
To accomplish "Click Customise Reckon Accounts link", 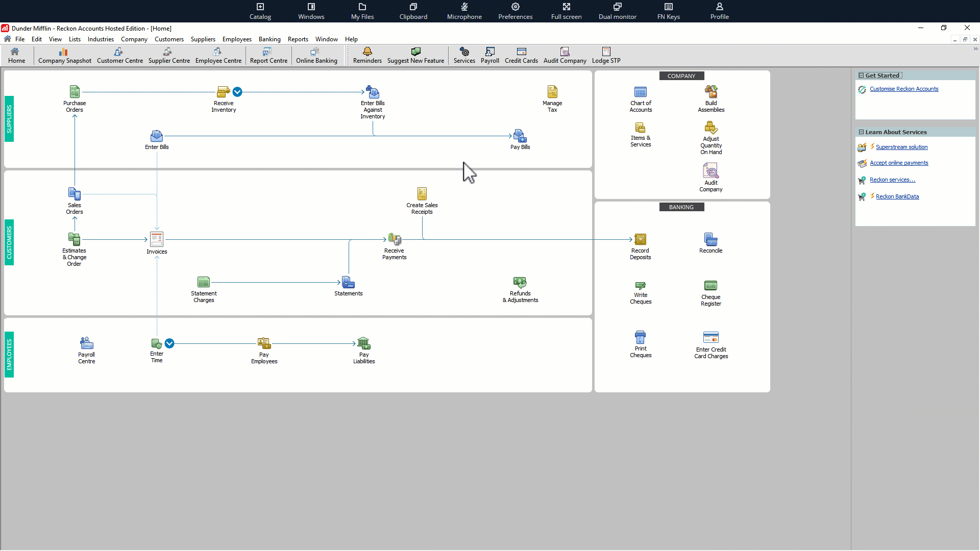I will [903, 89].
